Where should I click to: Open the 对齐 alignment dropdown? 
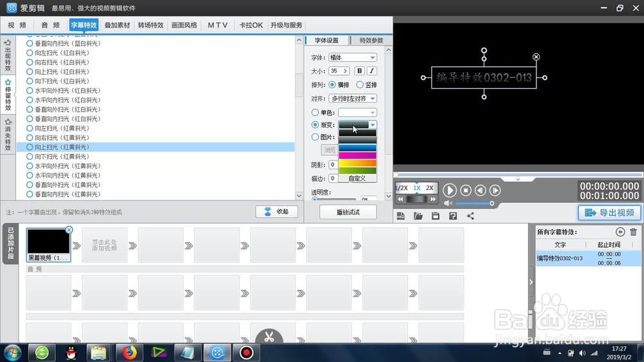[x=353, y=99]
